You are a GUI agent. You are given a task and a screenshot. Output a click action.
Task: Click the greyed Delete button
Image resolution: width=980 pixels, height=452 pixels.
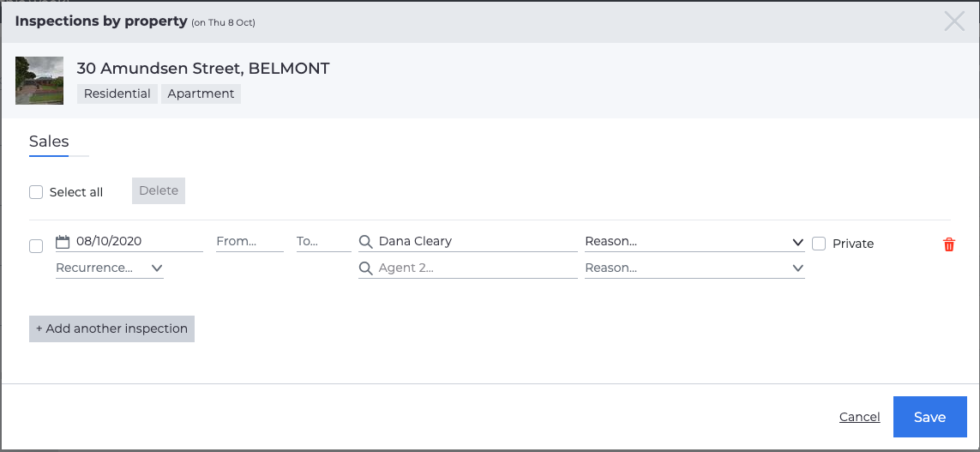click(x=159, y=190)
